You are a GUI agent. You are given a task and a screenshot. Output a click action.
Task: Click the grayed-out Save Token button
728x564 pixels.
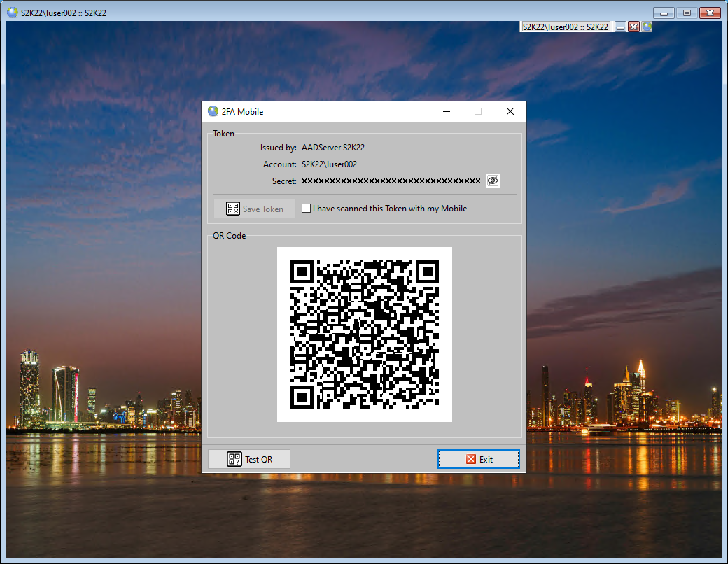pos(255,209)
